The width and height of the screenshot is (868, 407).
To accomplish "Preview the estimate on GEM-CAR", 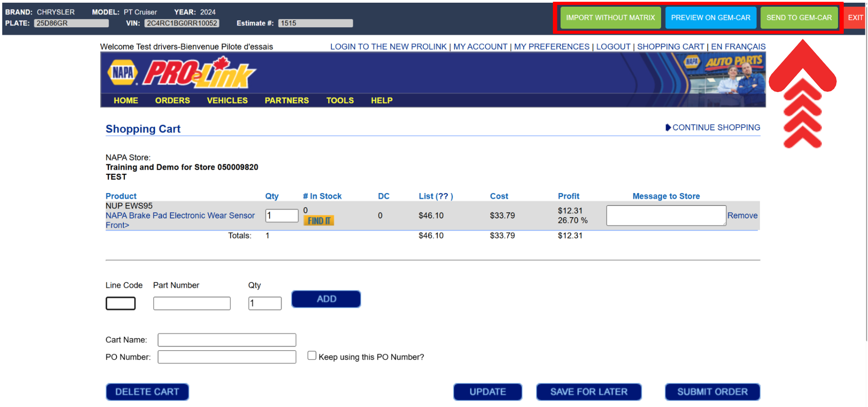I will click(x=710, y=18).
